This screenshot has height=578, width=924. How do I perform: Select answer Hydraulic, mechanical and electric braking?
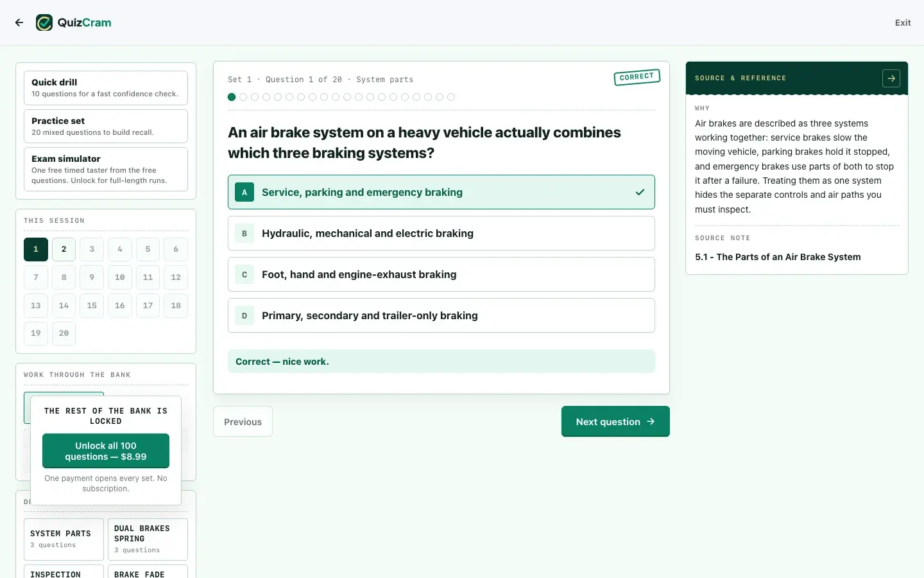(441, 233)
